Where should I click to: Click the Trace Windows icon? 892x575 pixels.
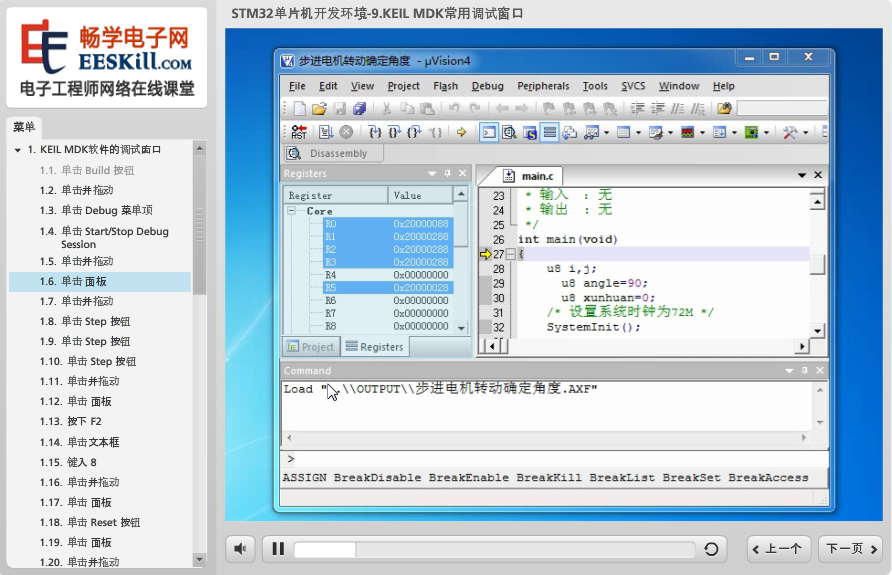coord(720,133)
